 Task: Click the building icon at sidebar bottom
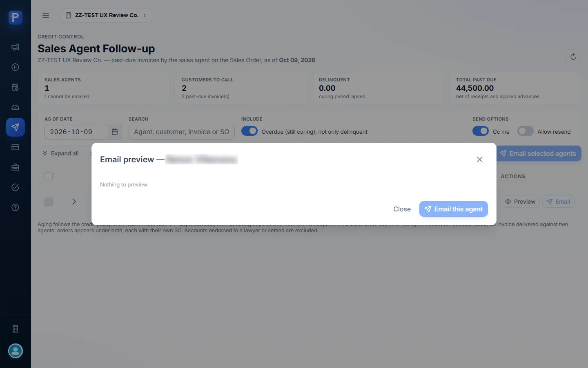pos(15,329)
